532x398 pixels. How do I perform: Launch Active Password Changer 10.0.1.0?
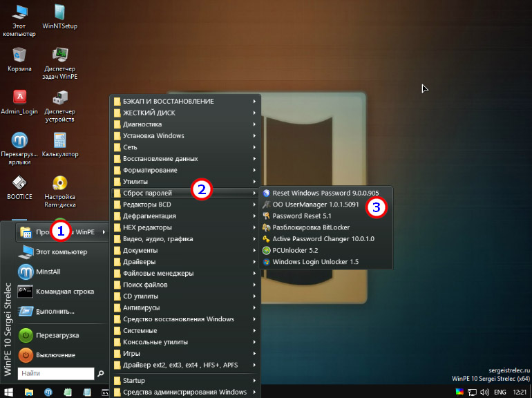(x=325, y=239)
